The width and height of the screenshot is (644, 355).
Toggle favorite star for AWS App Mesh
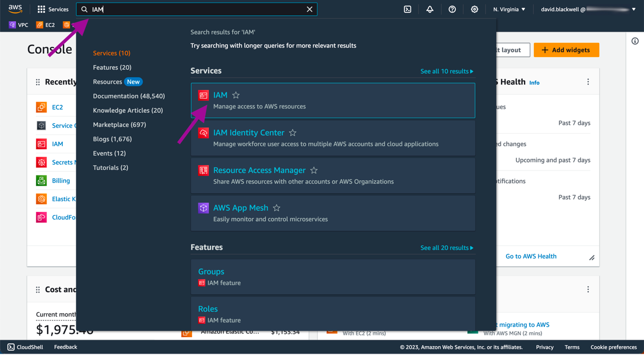(277, 208)
